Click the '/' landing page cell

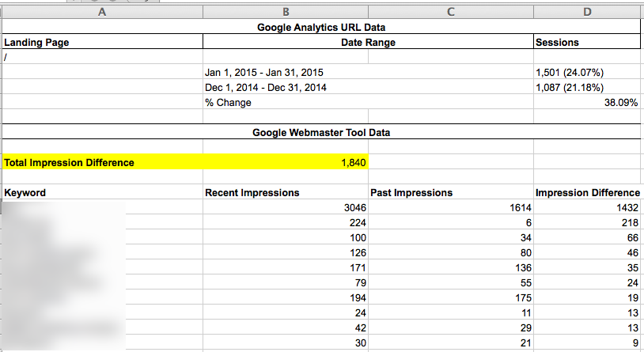point(102,57)
